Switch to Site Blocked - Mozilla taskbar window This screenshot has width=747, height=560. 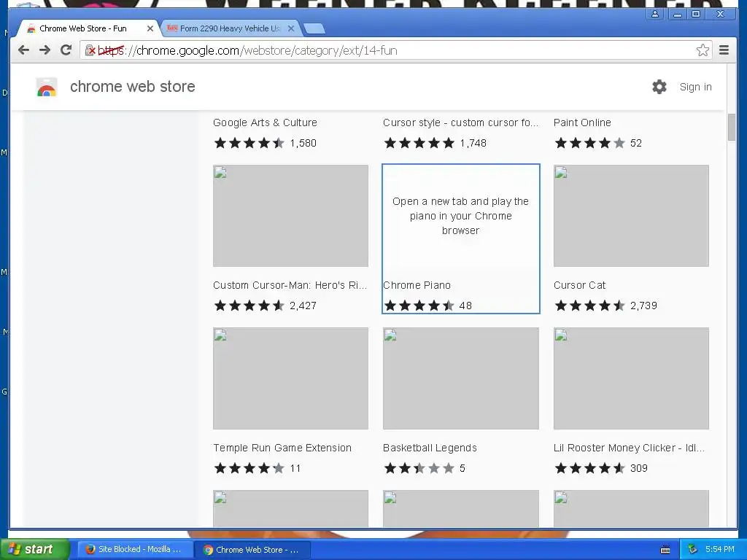133,549
